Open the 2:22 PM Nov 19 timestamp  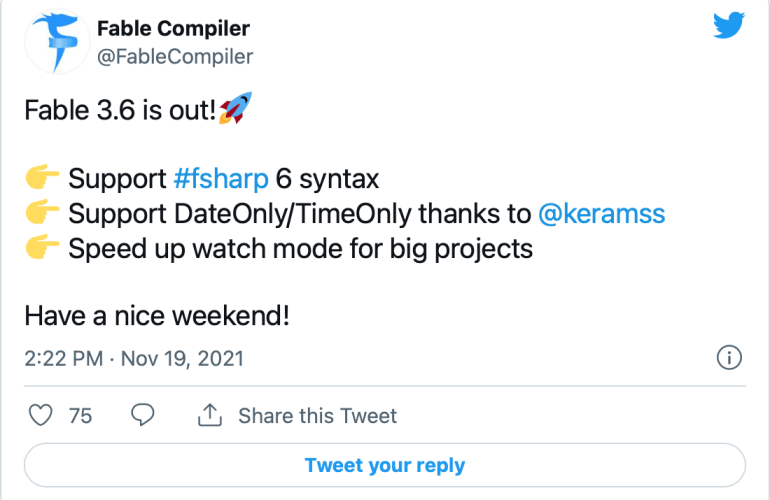point(133,358)
